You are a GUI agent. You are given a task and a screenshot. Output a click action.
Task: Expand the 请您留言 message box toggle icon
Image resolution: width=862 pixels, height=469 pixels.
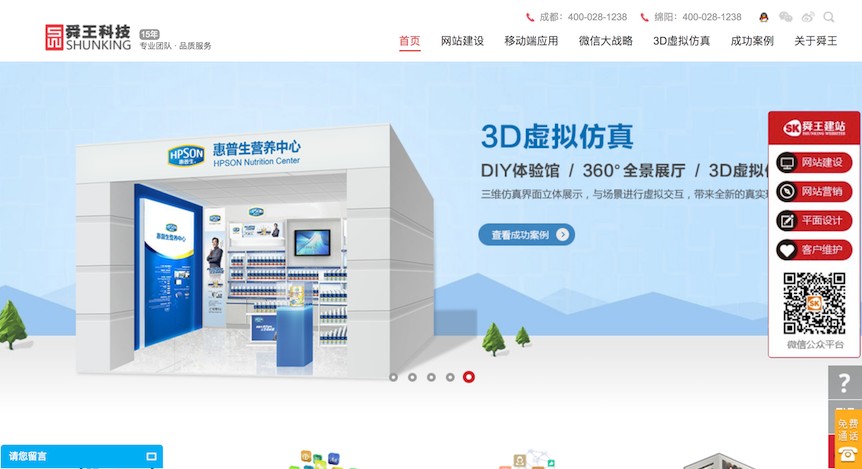[151, 456]
